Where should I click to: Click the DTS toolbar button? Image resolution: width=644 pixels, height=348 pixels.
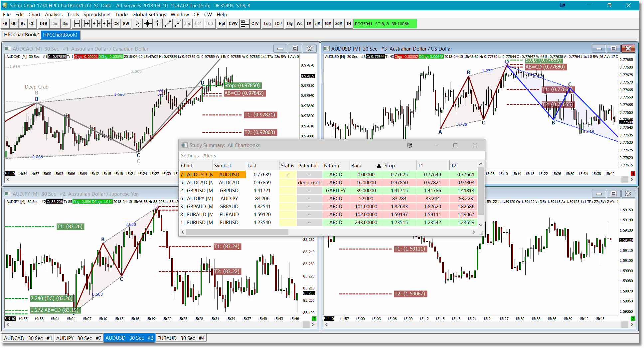44,24
